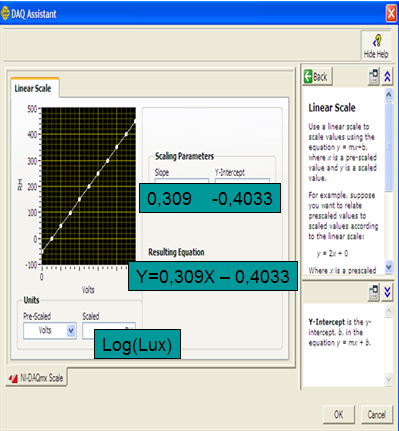Image resolution: width=399 pixels, height=431 pixels.
Task: Click the Hide Help button
Action: point(376,46)
